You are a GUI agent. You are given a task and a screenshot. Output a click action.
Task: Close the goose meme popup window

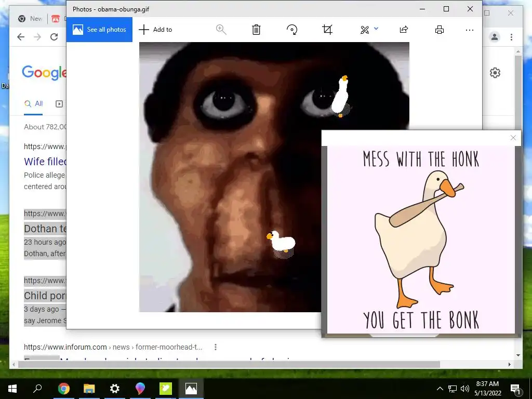click(513, 138)
